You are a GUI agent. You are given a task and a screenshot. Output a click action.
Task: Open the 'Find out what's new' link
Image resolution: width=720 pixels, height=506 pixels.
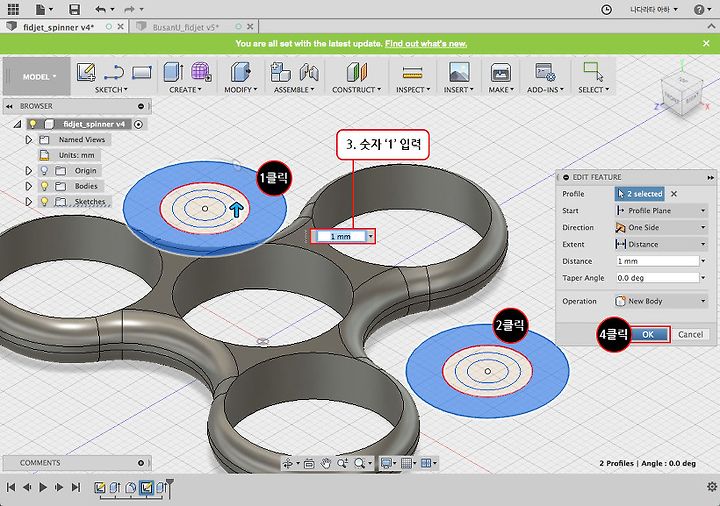click(x=426, y=44)
